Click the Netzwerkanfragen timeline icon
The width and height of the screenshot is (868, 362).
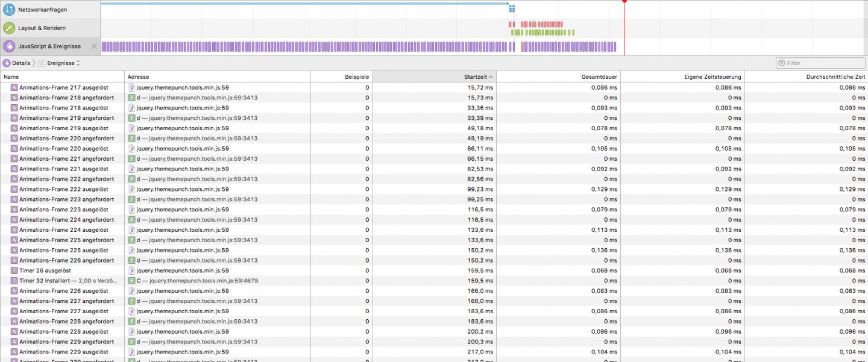point(9,10)
